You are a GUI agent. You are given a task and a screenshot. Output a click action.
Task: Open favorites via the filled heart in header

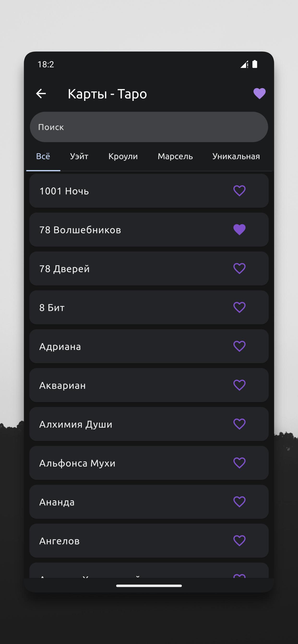click(259, 94)
